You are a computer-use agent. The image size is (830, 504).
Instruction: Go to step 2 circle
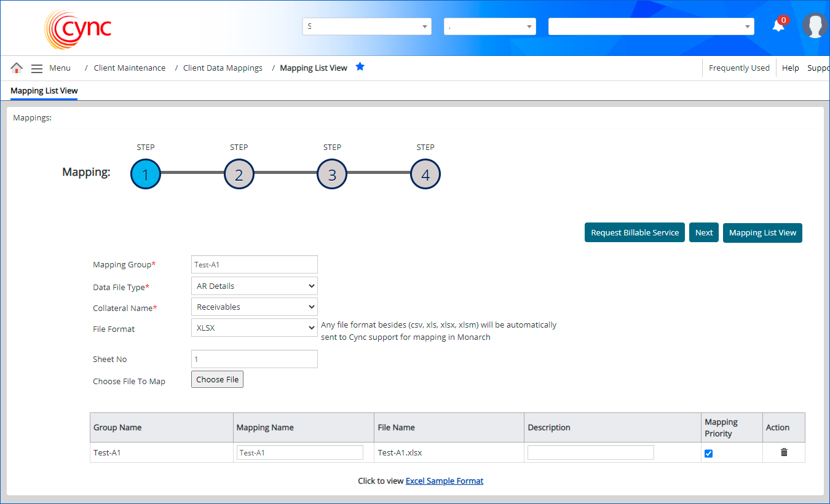239,175
